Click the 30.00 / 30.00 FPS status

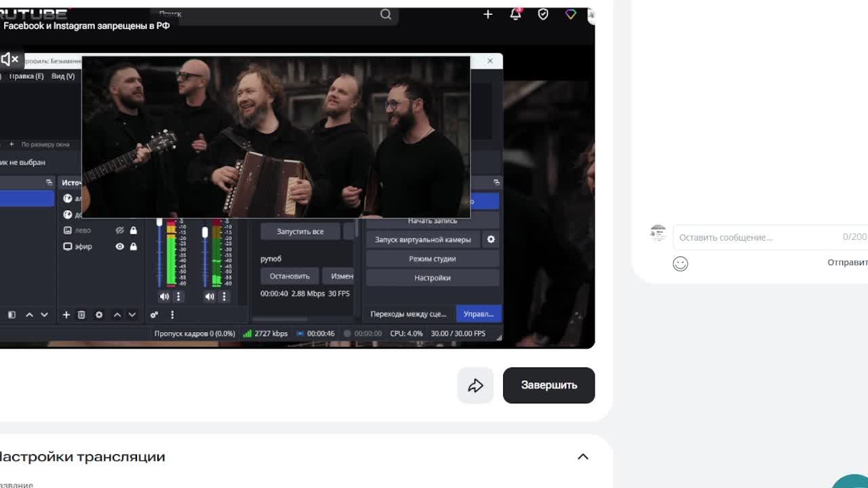coord(458,333)
